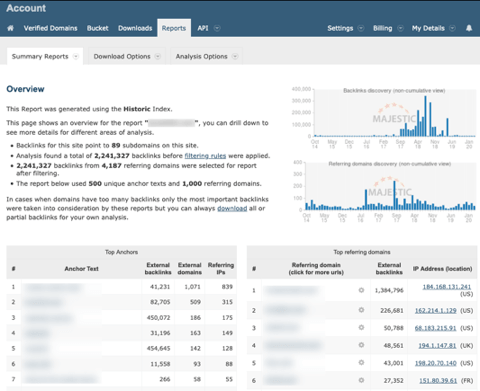Open the My Details menu item

pos(428,28)
